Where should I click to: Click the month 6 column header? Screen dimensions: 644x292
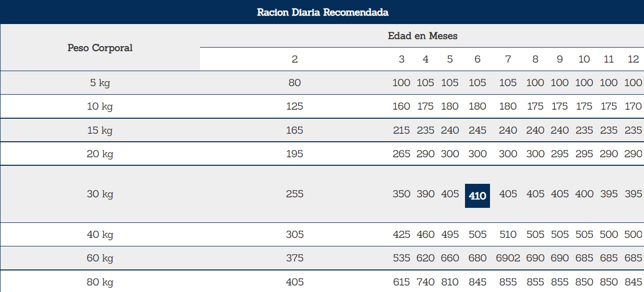click(477, 59)
